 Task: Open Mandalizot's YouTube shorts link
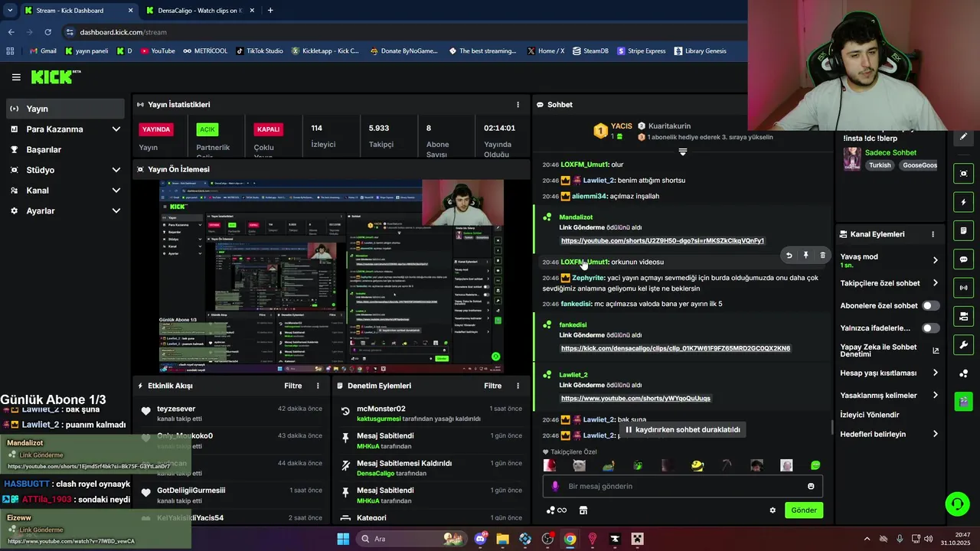coord(662,241)
